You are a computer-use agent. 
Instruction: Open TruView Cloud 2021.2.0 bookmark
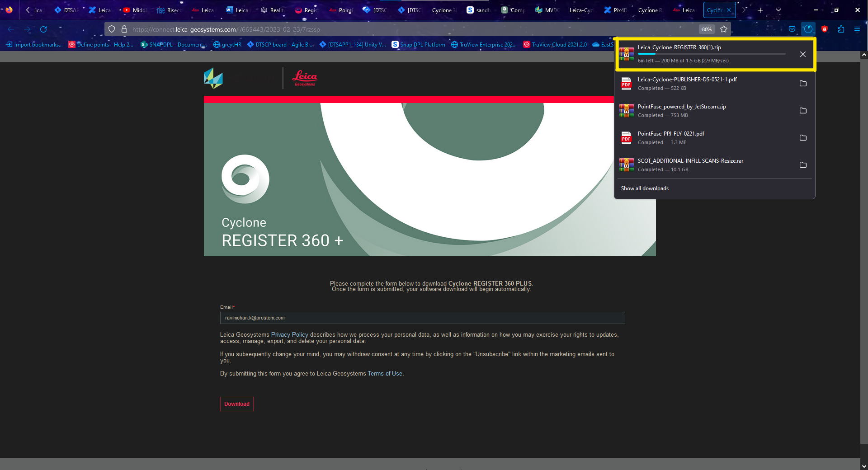click(555, 44)
